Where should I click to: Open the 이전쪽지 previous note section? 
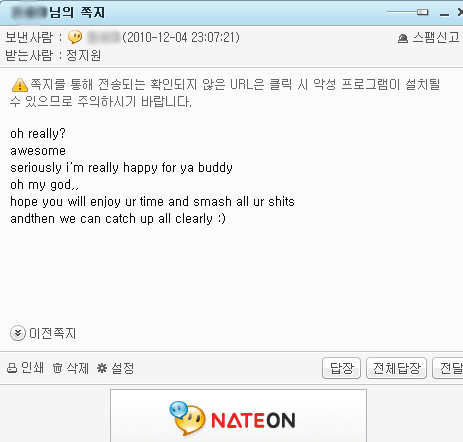[x=53, y=333]
